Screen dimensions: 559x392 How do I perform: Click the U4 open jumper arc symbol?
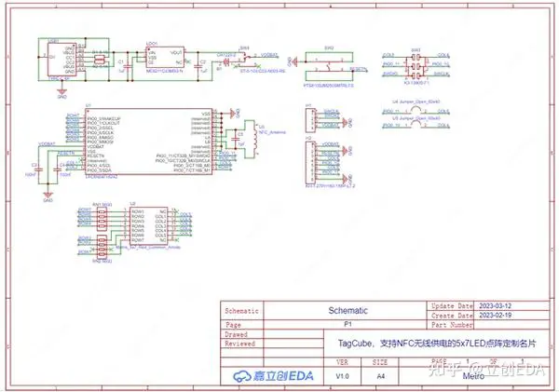pyautogui.click(x=416, y=110)
